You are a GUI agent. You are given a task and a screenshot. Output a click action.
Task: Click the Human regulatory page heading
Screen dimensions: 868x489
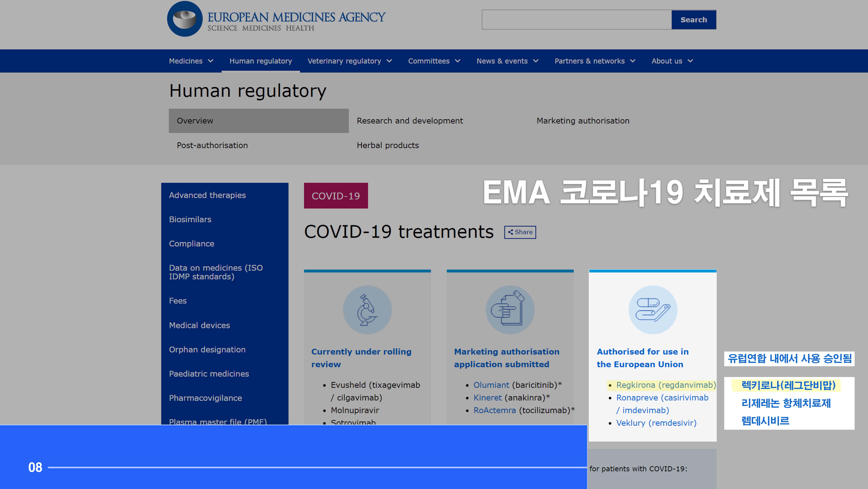coord(248,91)
